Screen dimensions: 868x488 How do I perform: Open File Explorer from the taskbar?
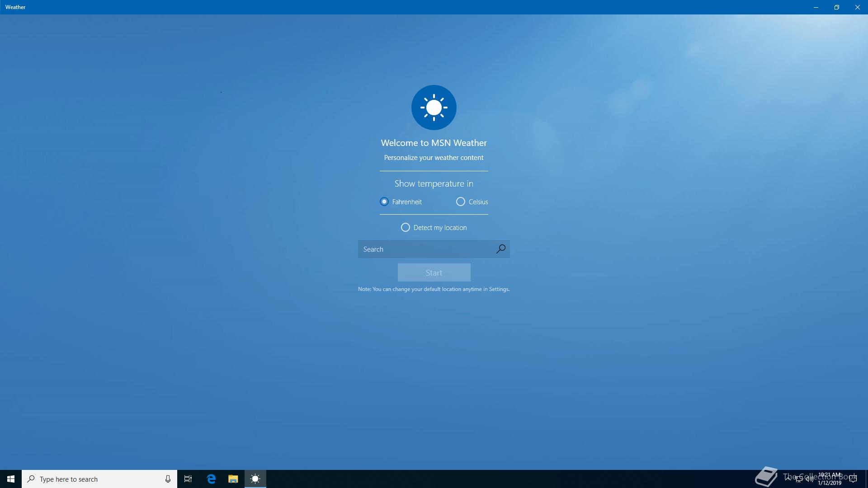click(x=233, y=479)
